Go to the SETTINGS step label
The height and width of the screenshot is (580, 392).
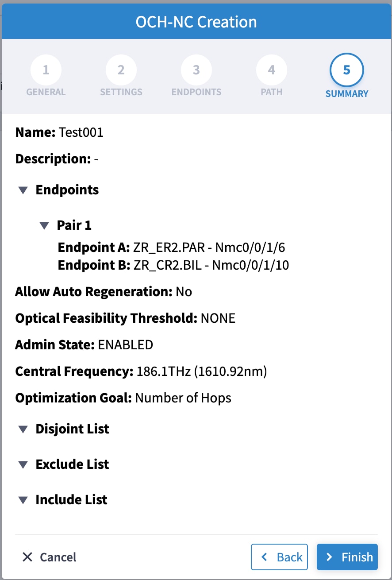click(x=121, y=92)
